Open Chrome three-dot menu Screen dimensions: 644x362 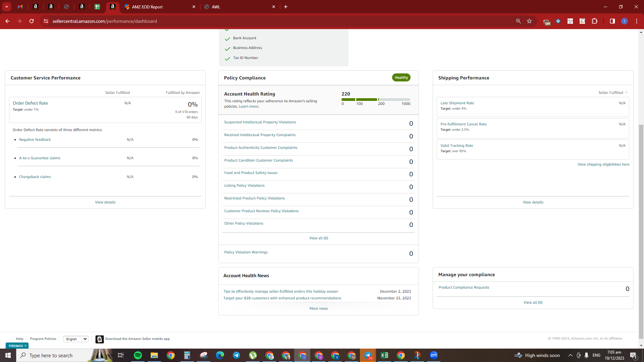[x=637, y=21]
